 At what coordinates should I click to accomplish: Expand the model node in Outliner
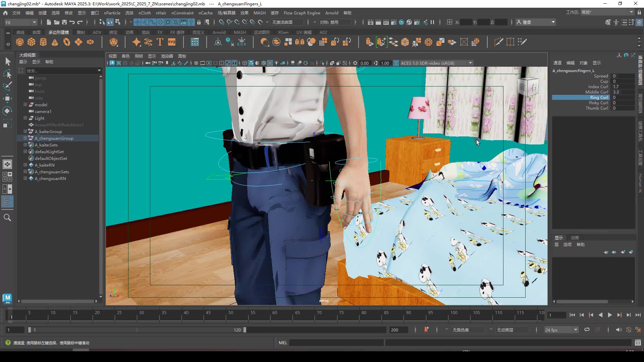[x=25, y=105]
